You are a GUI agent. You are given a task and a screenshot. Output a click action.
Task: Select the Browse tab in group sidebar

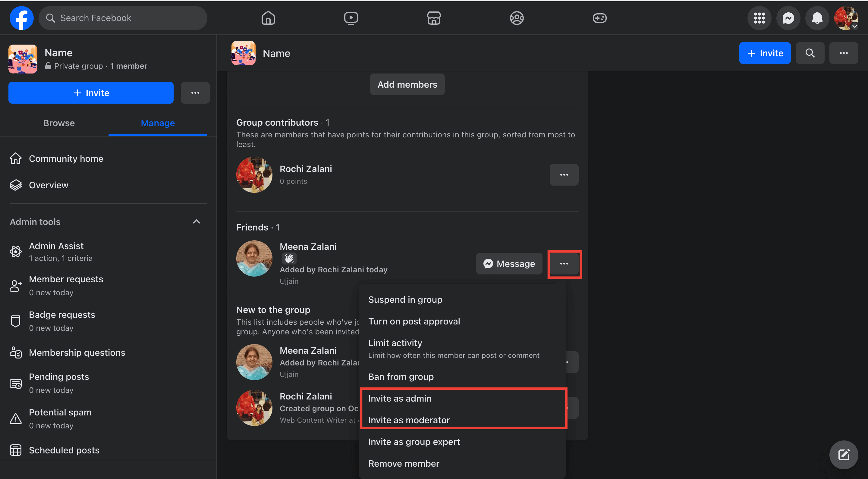click(x=58, y=123)
